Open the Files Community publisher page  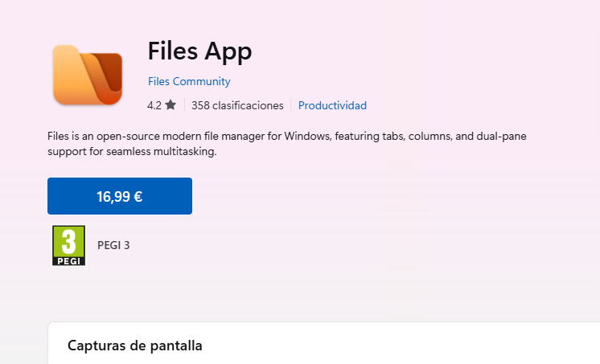[x=189, y=81]
